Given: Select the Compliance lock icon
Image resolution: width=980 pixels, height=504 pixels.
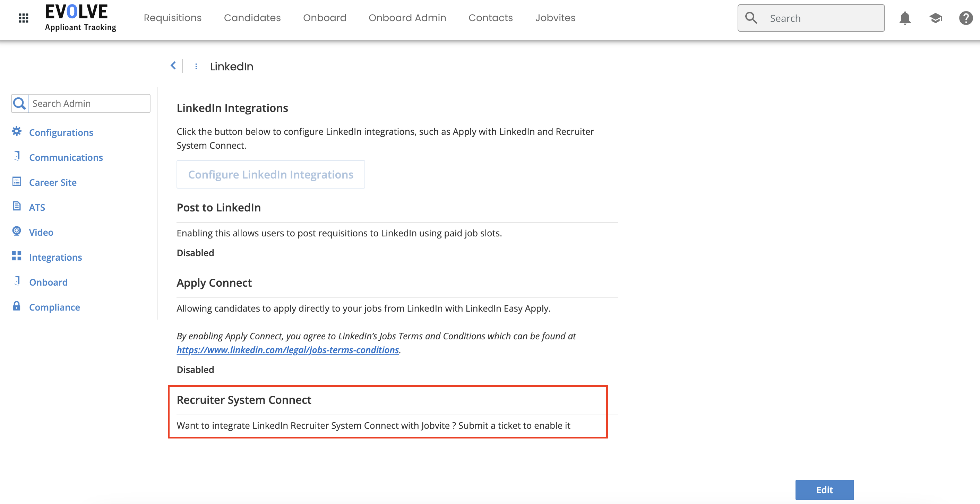Looking at the screenshot, I should (17, 306).
